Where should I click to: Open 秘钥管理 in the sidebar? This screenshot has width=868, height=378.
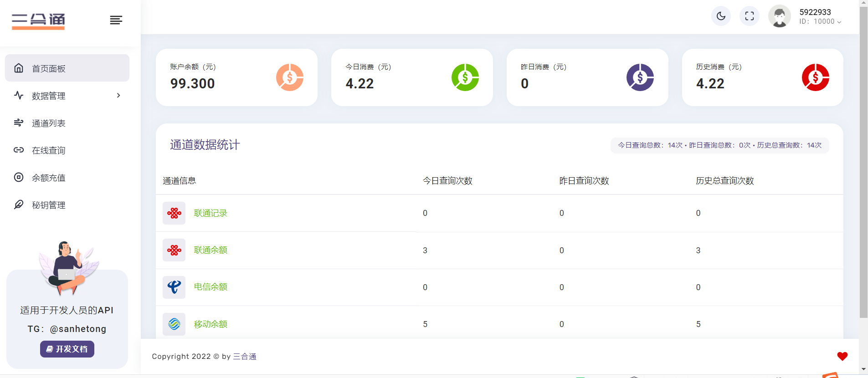click(49, 205)
